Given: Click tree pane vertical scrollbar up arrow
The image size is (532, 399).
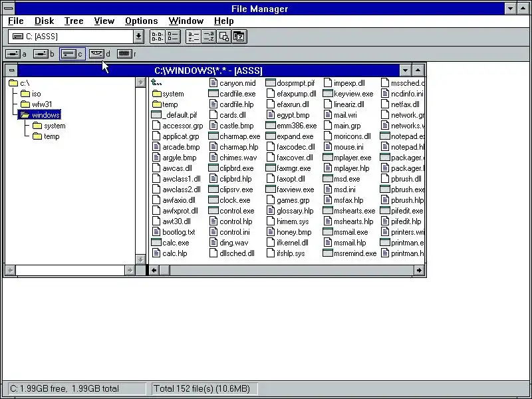Looking at the screenshot, I should coord(140,82).
